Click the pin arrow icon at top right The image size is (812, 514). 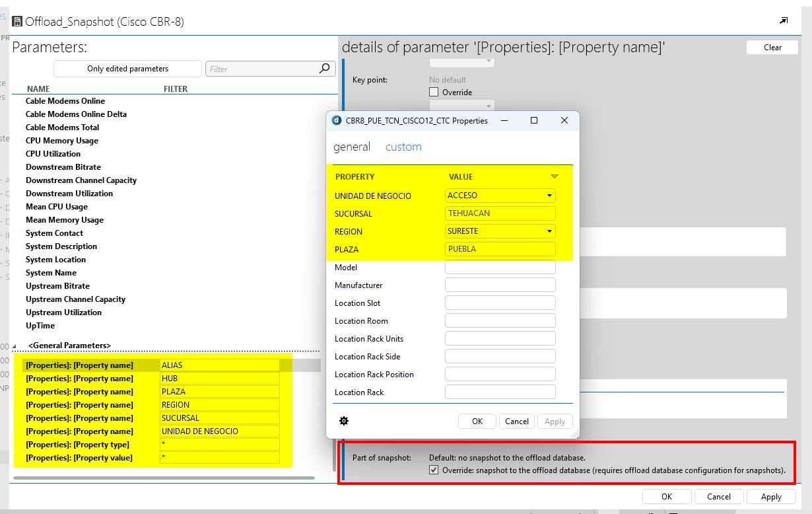pyautogui.click(x=784, y=21)
